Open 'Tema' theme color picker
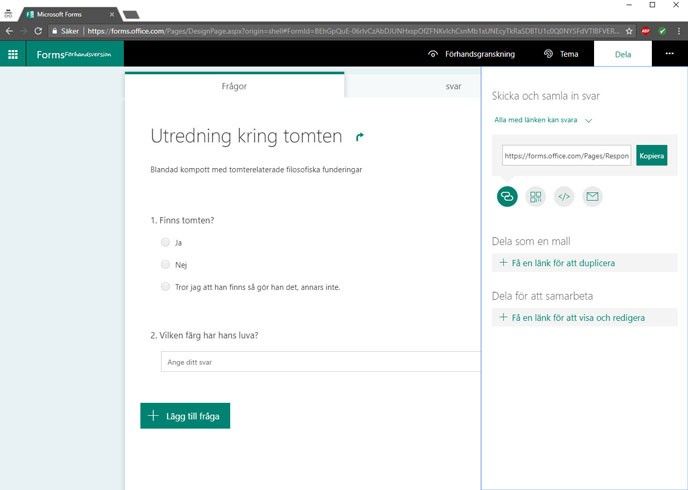Image resolution: width=688 pixels, height=490 pixels. pos(560,54)
